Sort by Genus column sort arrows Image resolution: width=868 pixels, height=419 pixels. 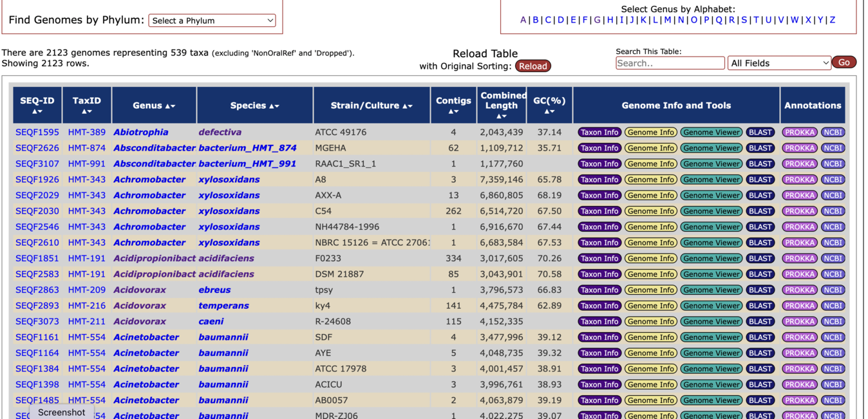tap(170, 106)
